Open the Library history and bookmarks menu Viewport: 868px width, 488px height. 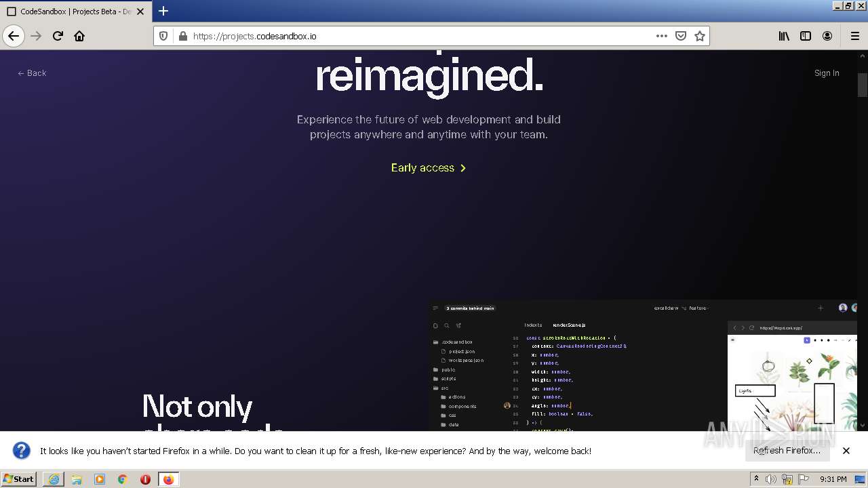pyautogui.click(x=784, y=36)
